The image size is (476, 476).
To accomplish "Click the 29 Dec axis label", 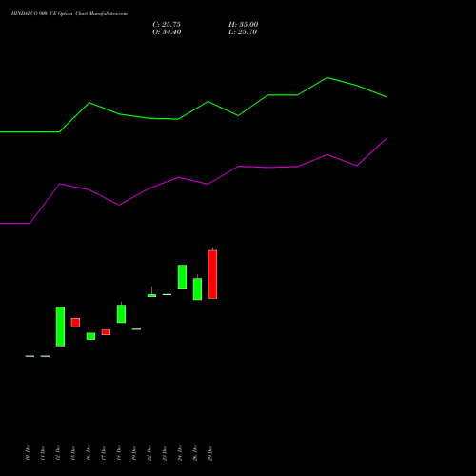I will pos(210,452).
